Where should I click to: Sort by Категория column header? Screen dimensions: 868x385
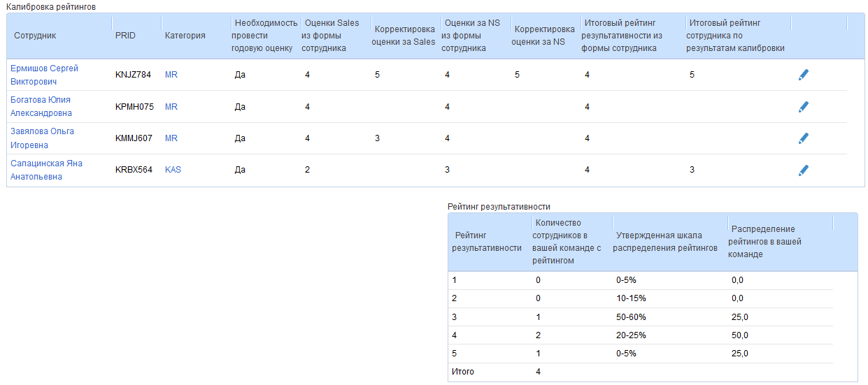click(x=185, y=36)
